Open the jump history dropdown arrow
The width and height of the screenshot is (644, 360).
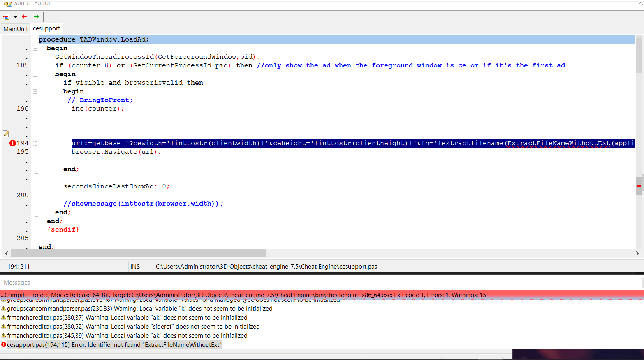click(x=15, y=17)
